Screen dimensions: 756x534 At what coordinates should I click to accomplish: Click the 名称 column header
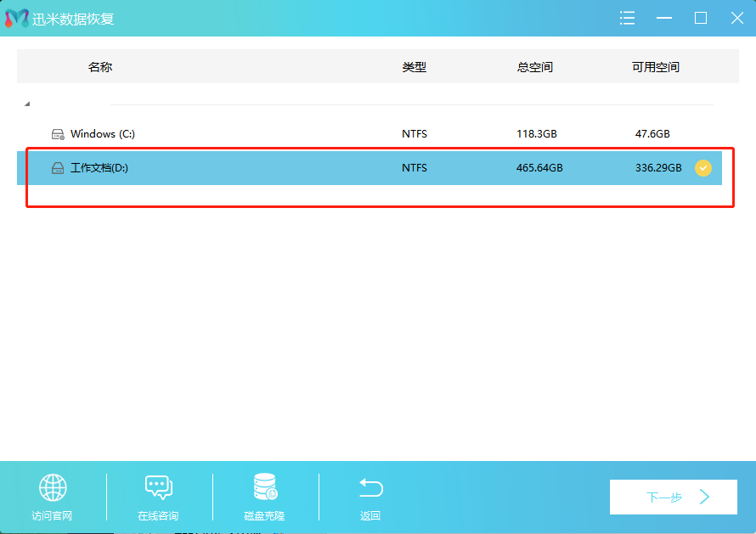click(x=100, y=67)
